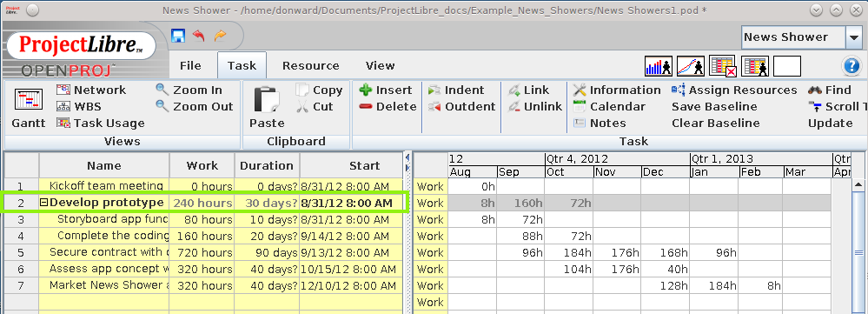Unlink the selected tasks

[534, 106]
